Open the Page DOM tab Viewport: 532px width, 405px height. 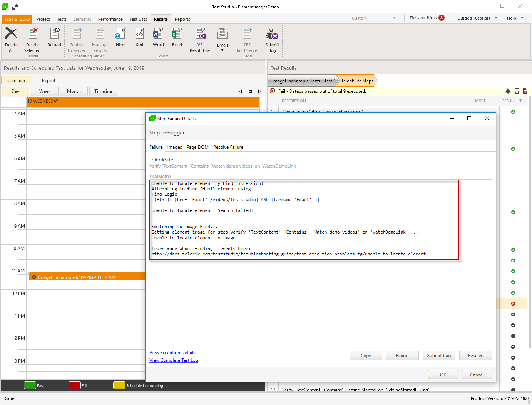click(x=197, y=147)
